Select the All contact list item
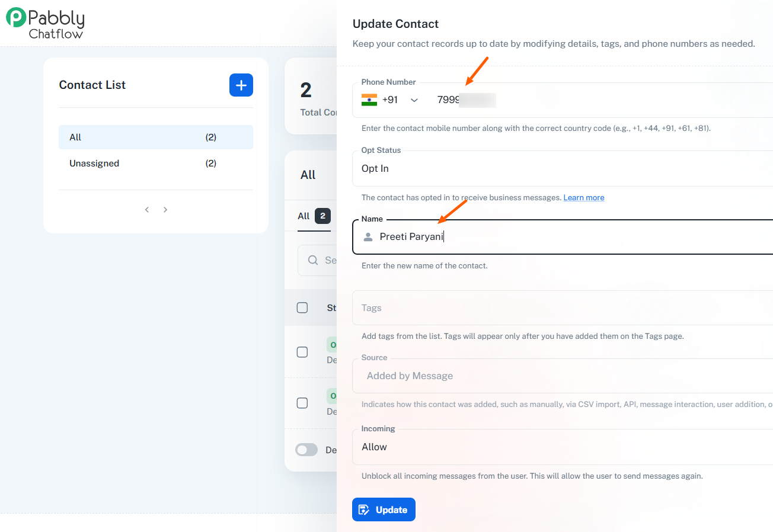 (x=155, y=137)
